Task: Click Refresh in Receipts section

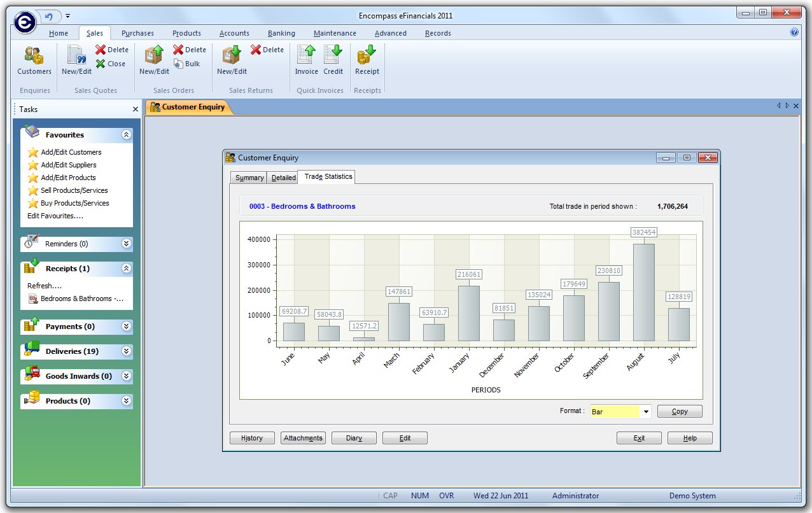Action: (x=45, y=286)
